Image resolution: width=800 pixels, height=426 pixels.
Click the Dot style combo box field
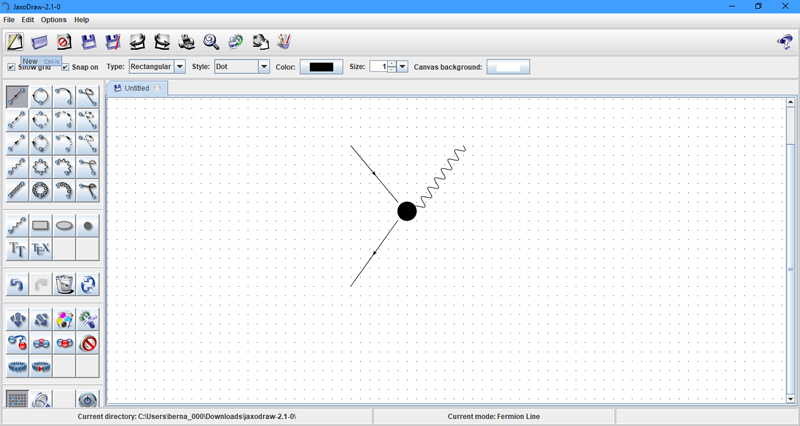coord(236,67)
